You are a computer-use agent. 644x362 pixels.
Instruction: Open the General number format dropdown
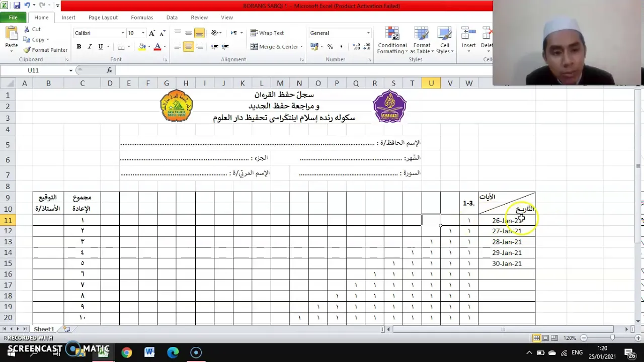368,33
